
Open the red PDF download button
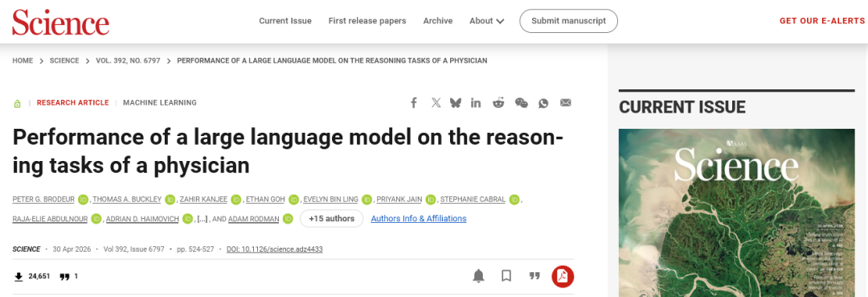[x=563, y=276]
